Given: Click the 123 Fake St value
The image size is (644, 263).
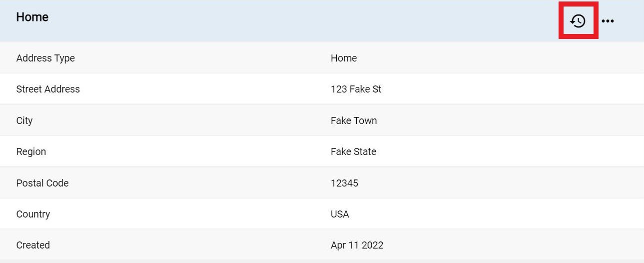Looking at the screenshot, I should (x=356, y=89).
